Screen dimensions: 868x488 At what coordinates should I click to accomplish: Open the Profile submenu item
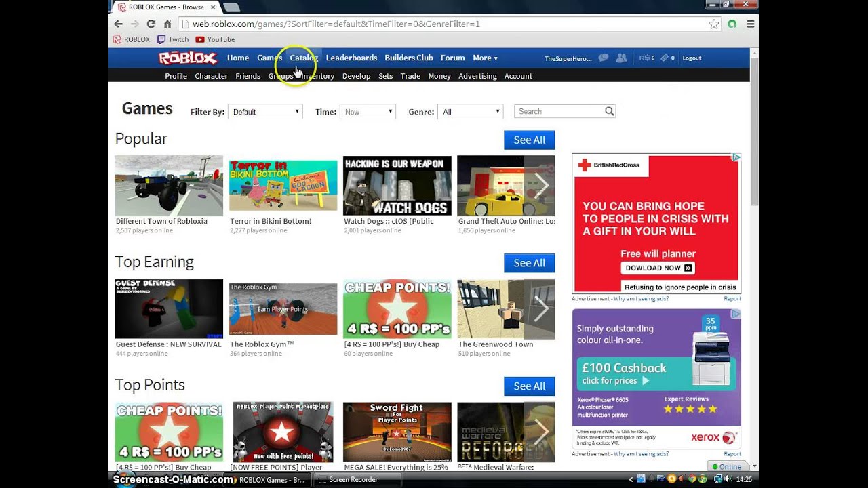(x=176, y=76)
